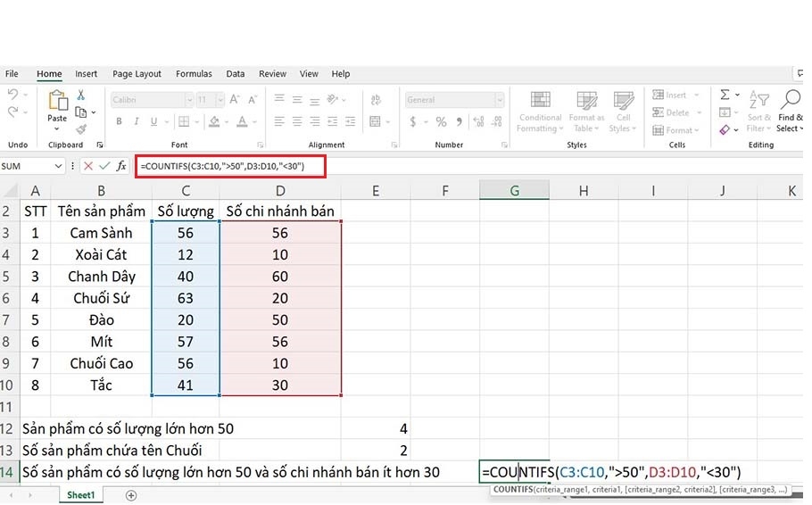The height and width of the screenshot is (505, 812).
Task: Click the Accounting dollar format icon
Action: coord(413,121)
